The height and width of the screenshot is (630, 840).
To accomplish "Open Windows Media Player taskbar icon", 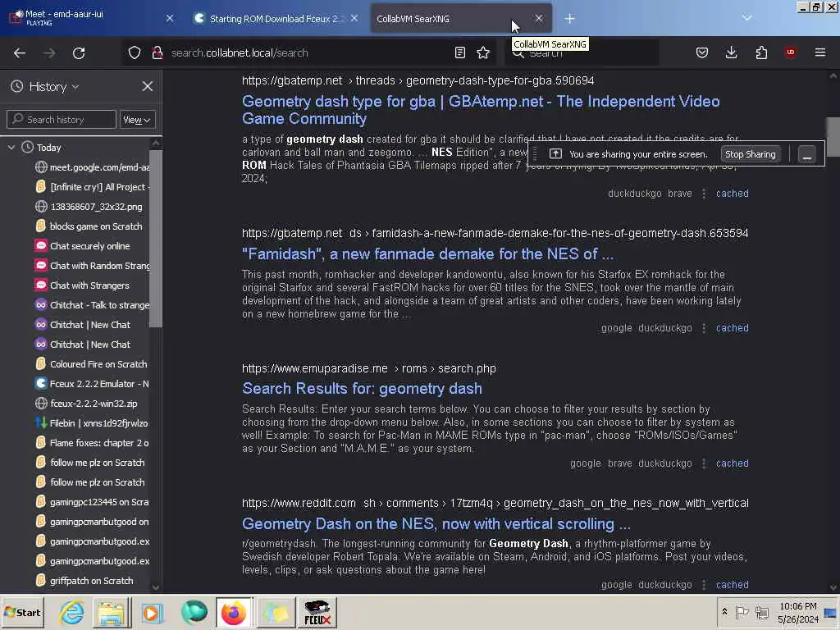I will 152,612.
